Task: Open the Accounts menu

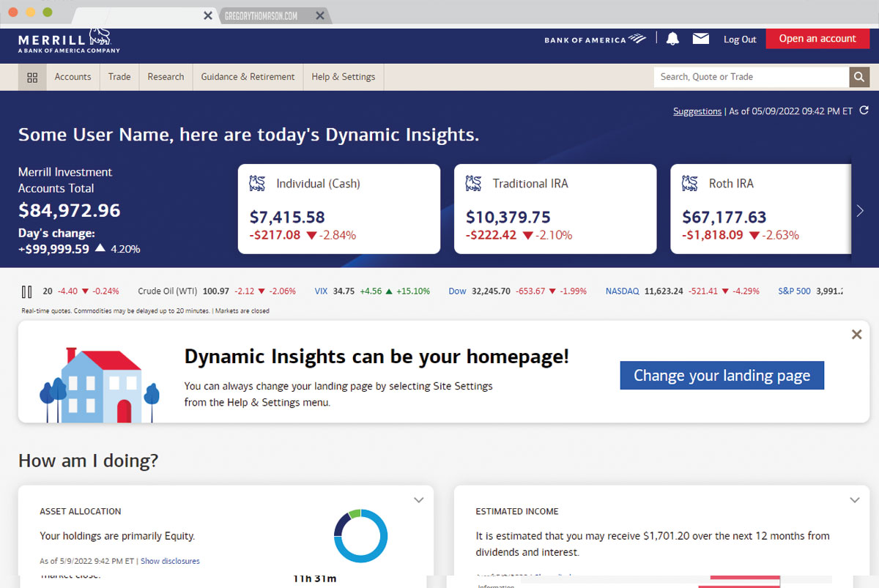Action: (73, 77)
